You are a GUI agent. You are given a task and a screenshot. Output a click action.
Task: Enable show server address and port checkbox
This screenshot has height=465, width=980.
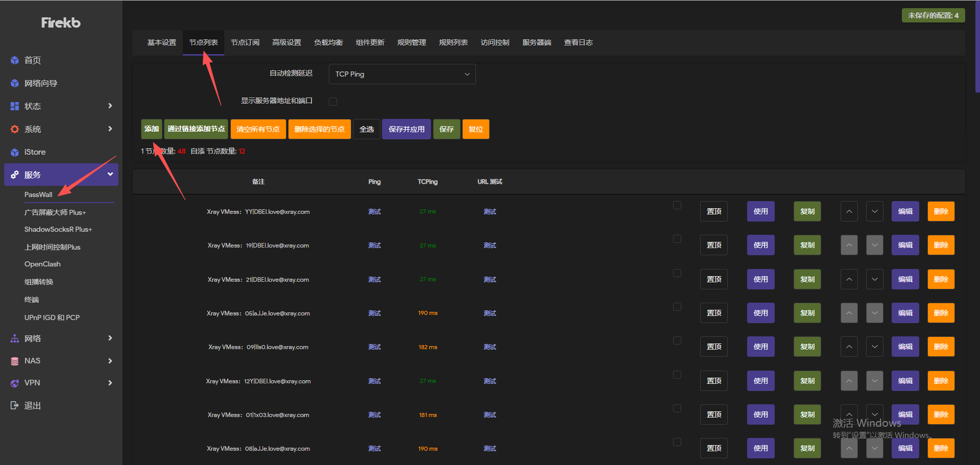pyautogui.click(x=333, y=102)
